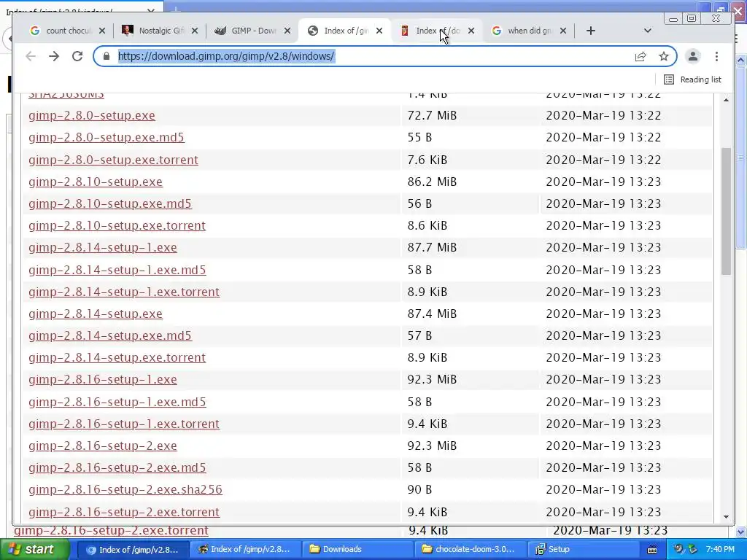Click the page scrollbar up arrow

726,100
